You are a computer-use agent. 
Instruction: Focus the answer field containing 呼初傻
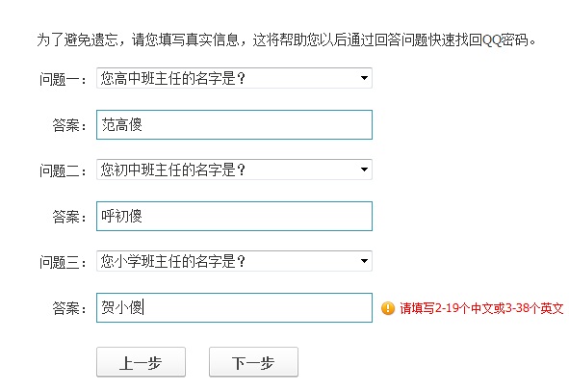click(x=234, y=216)
